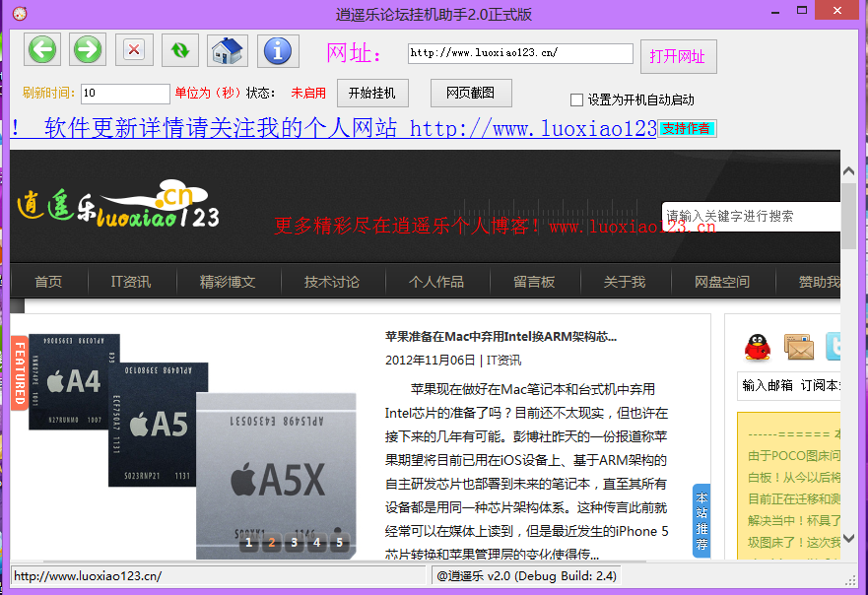Open the 个人作品 nav tab
Screen dimensions: 868x595
(436, 282)
